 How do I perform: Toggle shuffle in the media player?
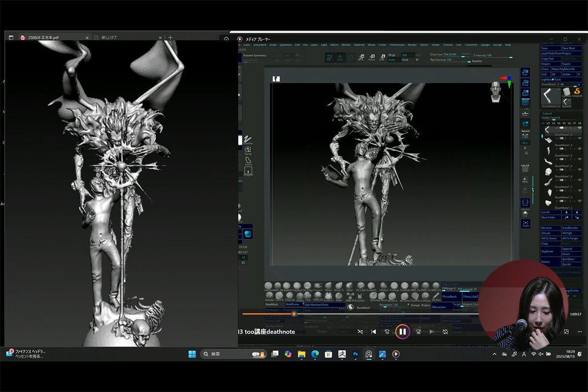pos(360,332)
